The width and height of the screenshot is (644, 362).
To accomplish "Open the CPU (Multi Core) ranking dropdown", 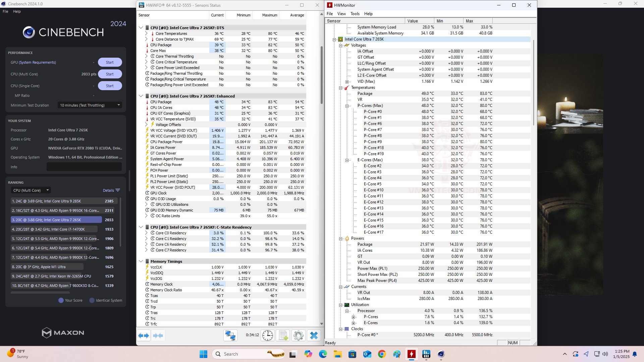I will 31,190.
